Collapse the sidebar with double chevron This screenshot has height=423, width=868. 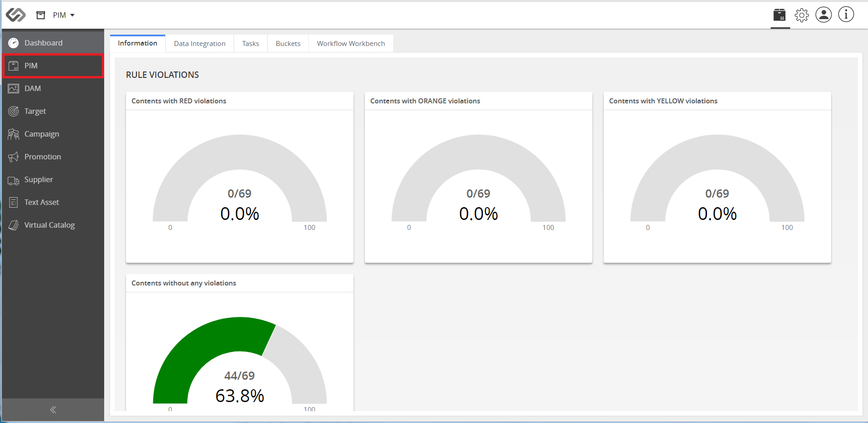(53, 410)
